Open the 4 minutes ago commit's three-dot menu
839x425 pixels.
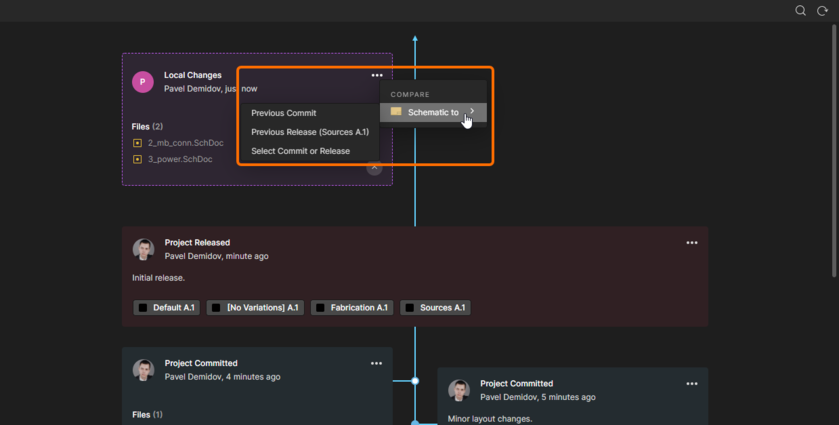pyautogui.click(x=376, y=364)
